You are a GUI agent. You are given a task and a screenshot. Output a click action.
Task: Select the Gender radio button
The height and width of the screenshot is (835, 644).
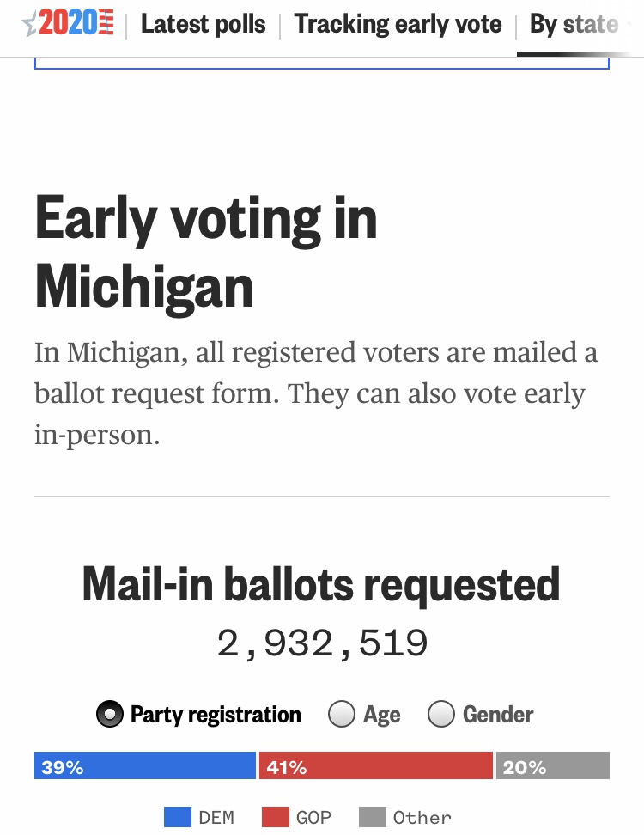[x=441, y=714]
